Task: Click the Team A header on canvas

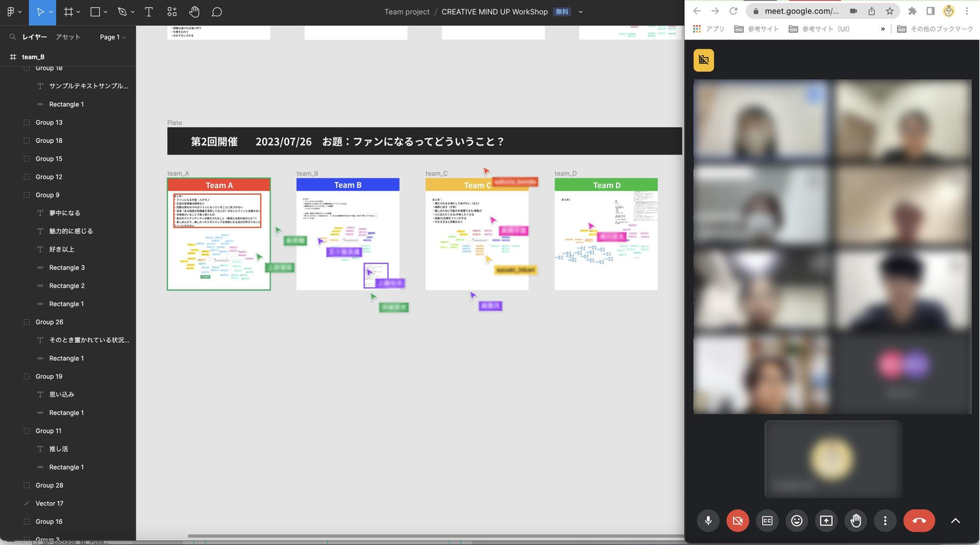Action: 219,185
